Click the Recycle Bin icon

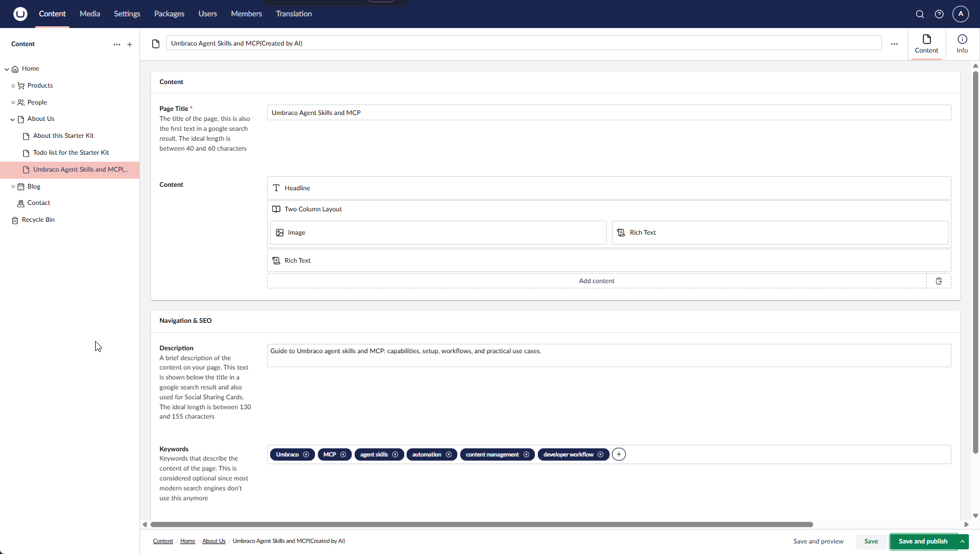pyautogui.click(x=15, y=220)
